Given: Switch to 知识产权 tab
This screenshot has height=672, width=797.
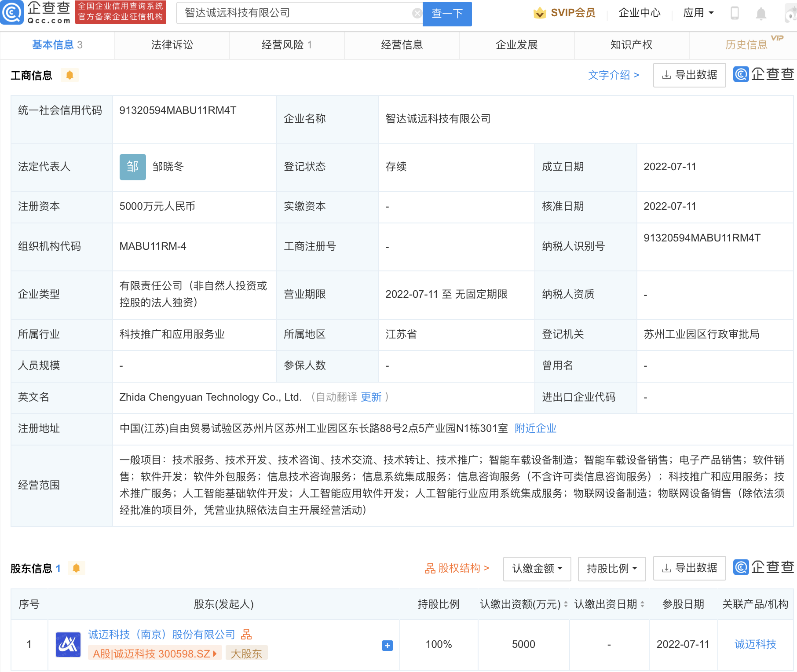Looking at the screenshot, I should pyautogui.click(x=632, y=45).
